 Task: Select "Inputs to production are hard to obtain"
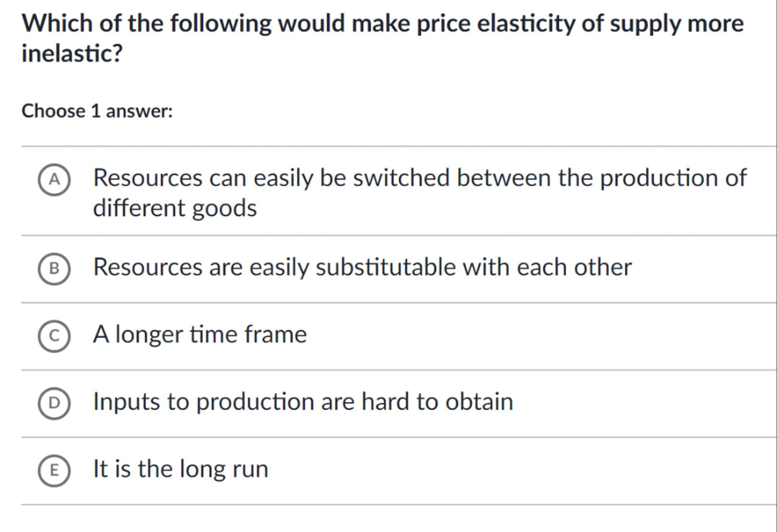(x=303, y=401)
